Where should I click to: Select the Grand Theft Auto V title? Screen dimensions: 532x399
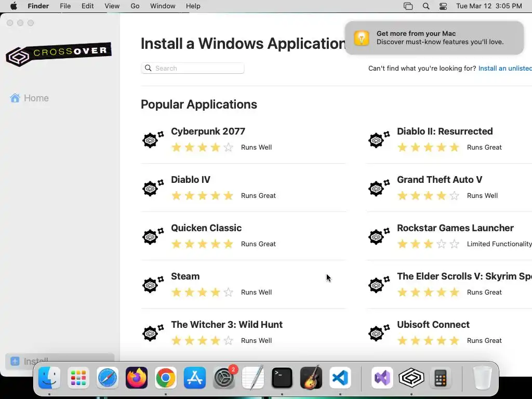[440, 179]
